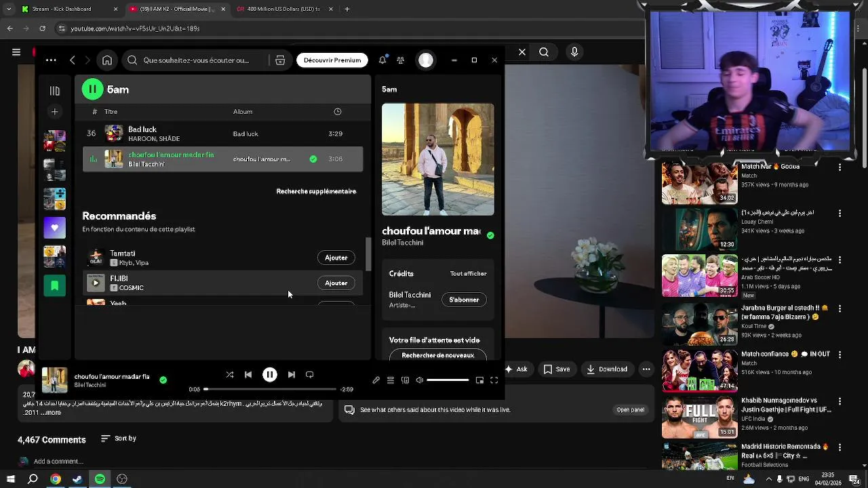The image size is (868, 488).
Task: Skip to next track in Spotify
Action: [292, 375]
